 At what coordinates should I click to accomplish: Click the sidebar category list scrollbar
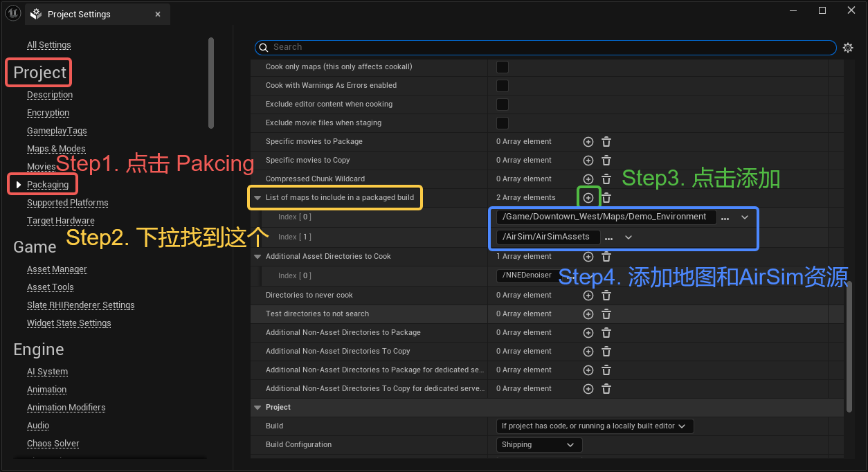210,83
